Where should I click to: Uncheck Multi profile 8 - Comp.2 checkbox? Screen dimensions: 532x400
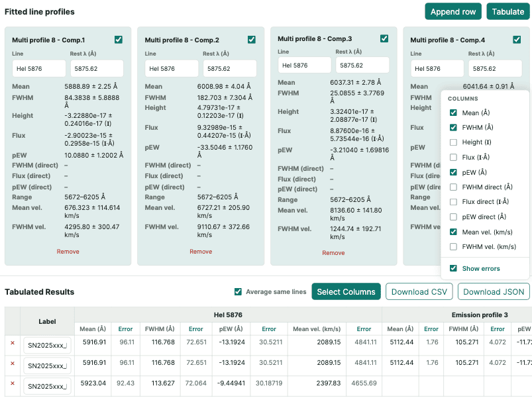(x=251, y=40)
